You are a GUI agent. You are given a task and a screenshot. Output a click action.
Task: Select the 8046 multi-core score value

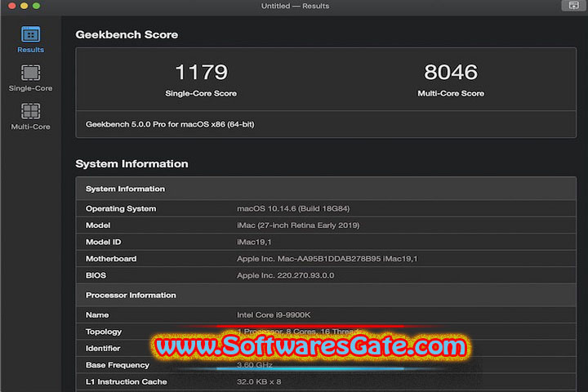pyautogui.click(x=451, y=72)
